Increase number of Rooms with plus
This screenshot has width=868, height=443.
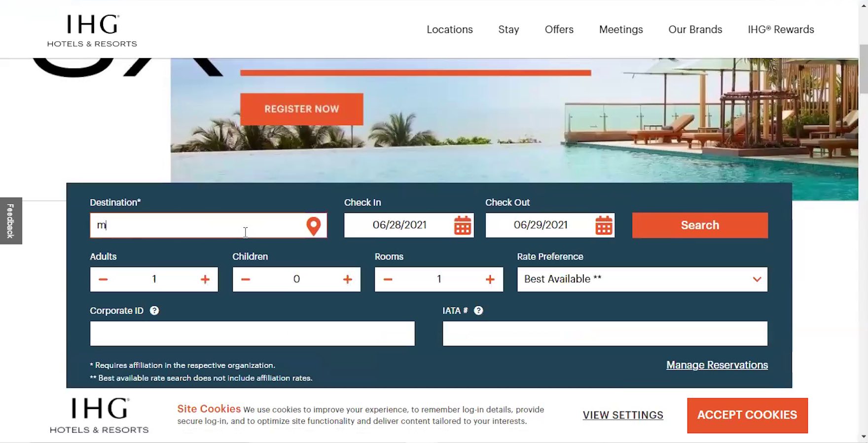click(x=490, y=279)
